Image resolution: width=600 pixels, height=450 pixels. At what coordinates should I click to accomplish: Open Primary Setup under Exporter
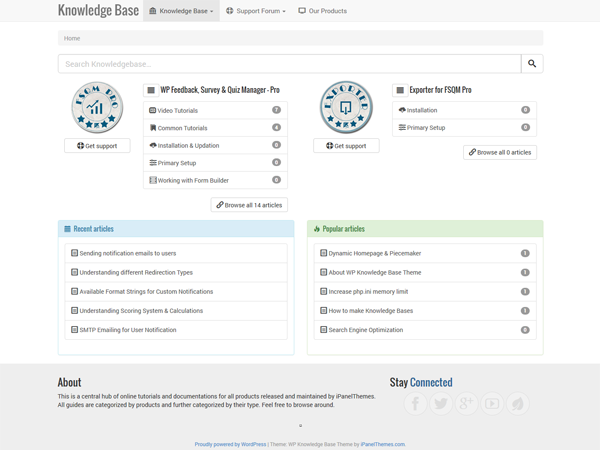[x=465, y=127]
